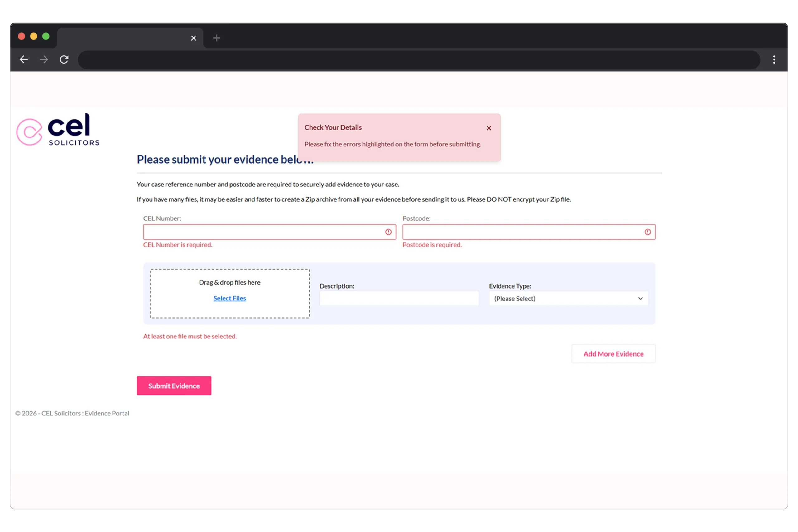The width and height of the screenshot is (798, 532).
Task: Click the error icon in Postcode field
Action: tap(647, 232)
